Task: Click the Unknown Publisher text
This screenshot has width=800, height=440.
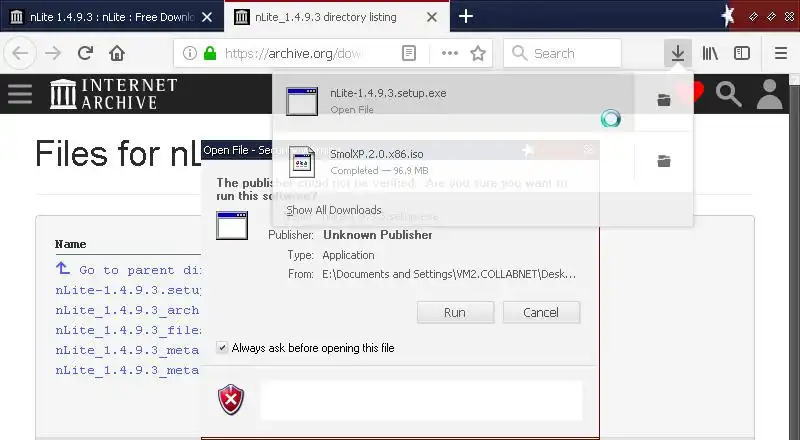Action: (x=378, y=235)
